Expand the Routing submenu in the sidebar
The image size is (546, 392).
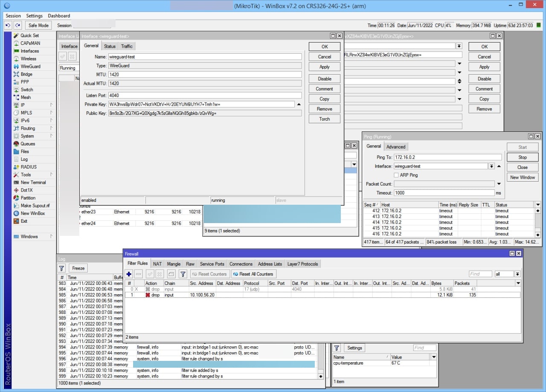[51, 128]
